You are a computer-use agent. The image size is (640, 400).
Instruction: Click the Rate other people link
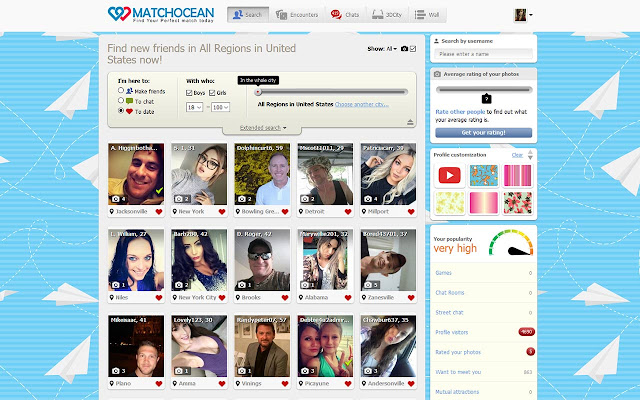tap(460, 112)
